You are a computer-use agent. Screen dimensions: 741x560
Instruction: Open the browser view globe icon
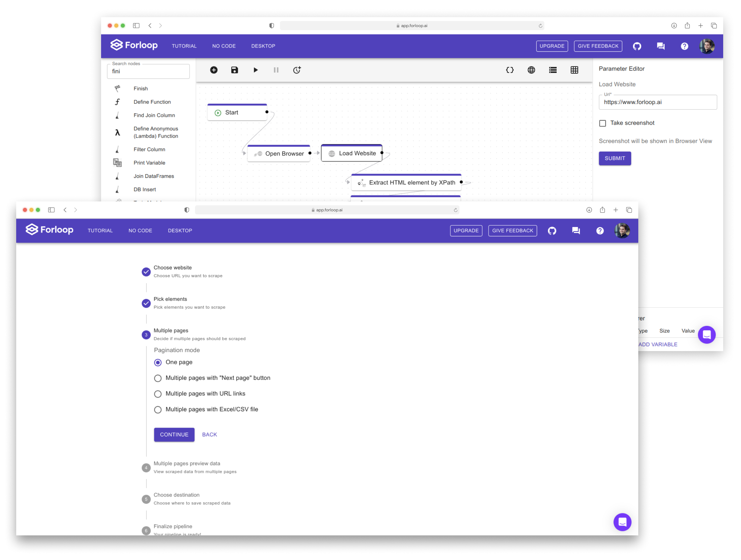coord(531,70)
